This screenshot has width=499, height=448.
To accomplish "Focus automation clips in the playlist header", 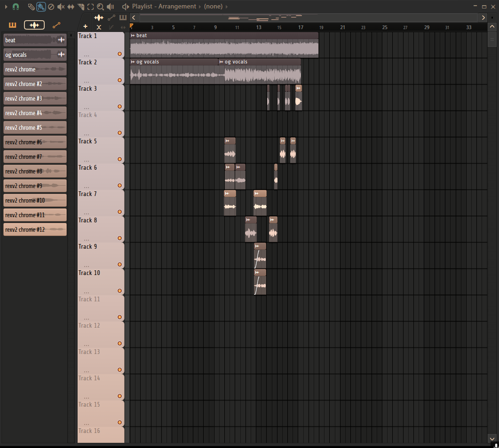I will 111,18.
